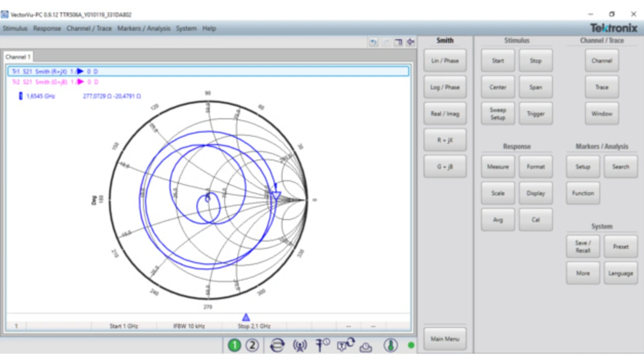The height and width of the screenshot is (363, 644).
Task: Click the undo arrow icon in the toolbar
Action: point(373,42)
